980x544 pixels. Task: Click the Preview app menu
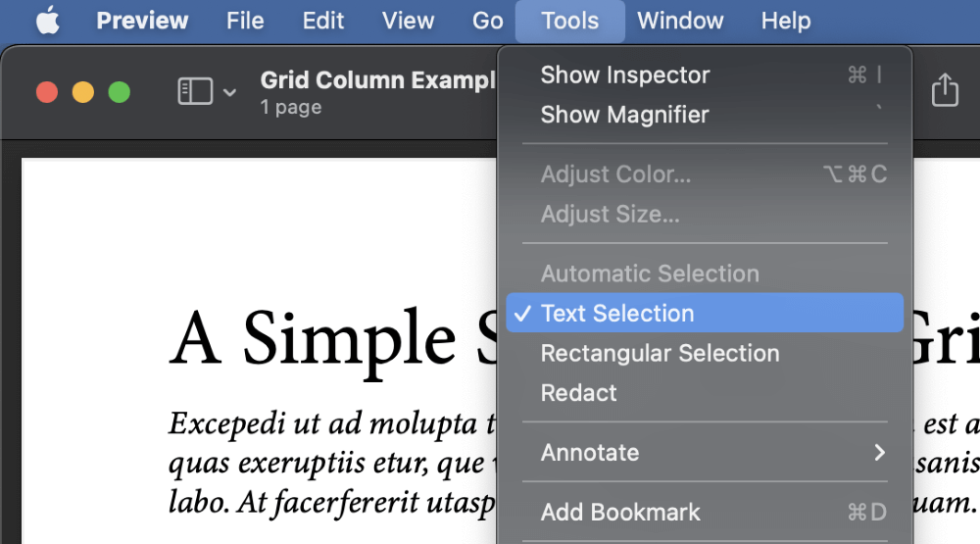click(142, 21)
